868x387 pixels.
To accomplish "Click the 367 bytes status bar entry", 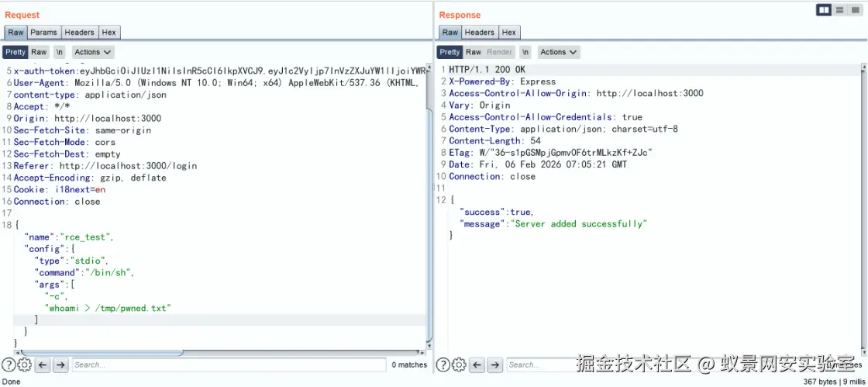I will point(819,382).
